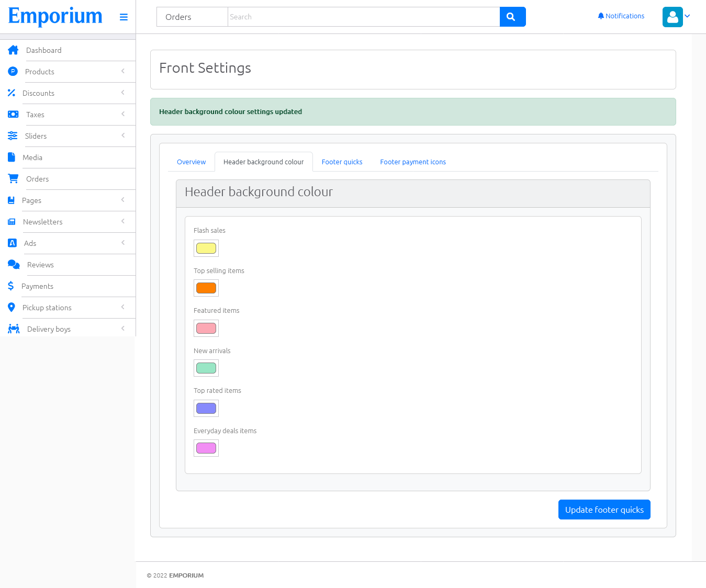Image resolution: width=706 pixels, height=588 pixels.
Task: Open the user account dropdown arrow
Action: (x=688, y=17)
